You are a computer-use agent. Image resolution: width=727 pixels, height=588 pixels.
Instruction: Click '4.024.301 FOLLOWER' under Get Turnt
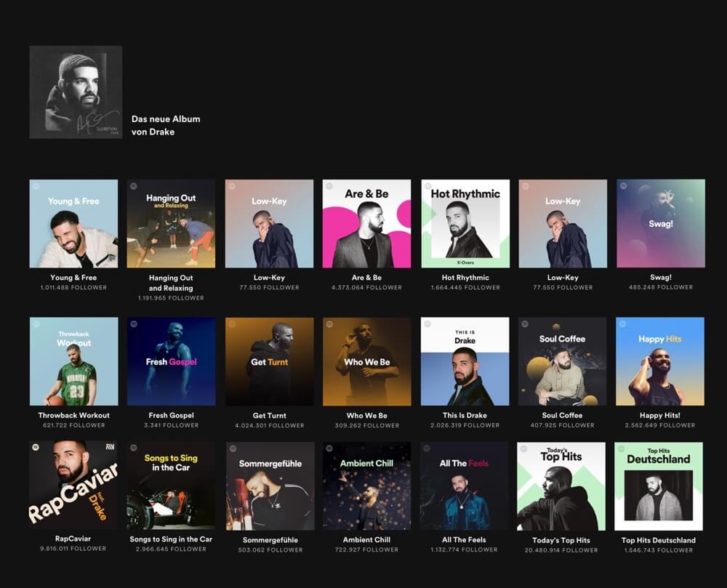(270, 425)
